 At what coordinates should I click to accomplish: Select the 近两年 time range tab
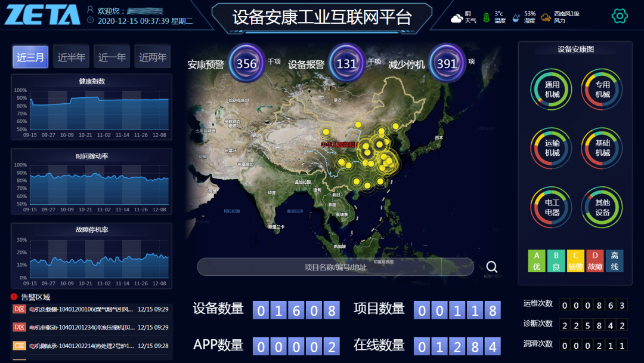tap(153, 57)
